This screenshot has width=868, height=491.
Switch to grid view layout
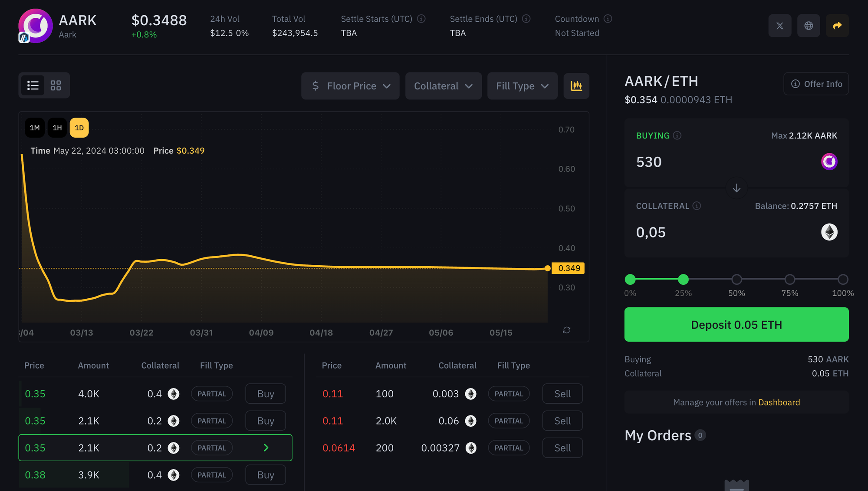pyautogui.click(x=56, y=86)
